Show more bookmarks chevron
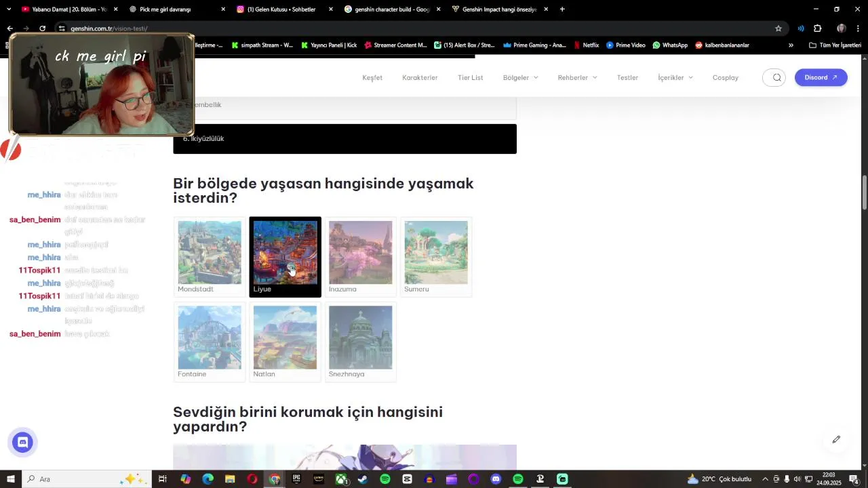The image size is (868, 488). coord(791,45)
